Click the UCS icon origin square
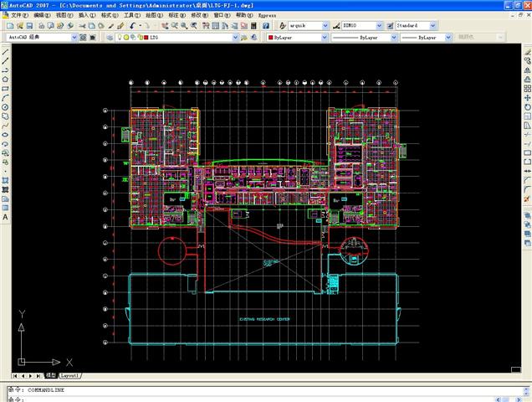532x402 pixels. 22,362
